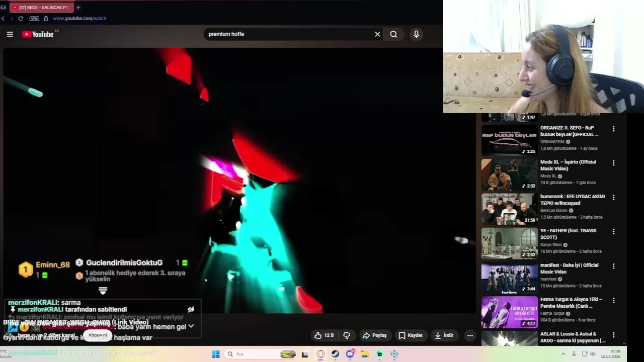The width and height of the screenshot is (644, 362).
Task: Clear the search box text
Action: click(377, 34)
